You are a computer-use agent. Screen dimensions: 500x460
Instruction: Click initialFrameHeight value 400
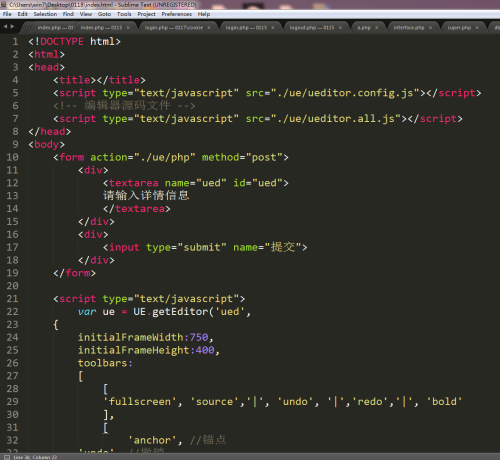(205, 350)
